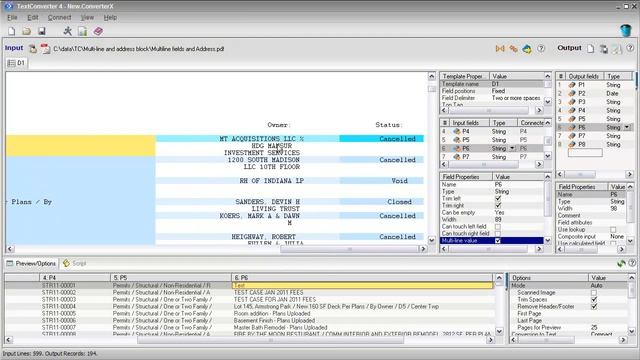Click the empty new output field box
640x360 pixels.
click(x=585, y=153)
